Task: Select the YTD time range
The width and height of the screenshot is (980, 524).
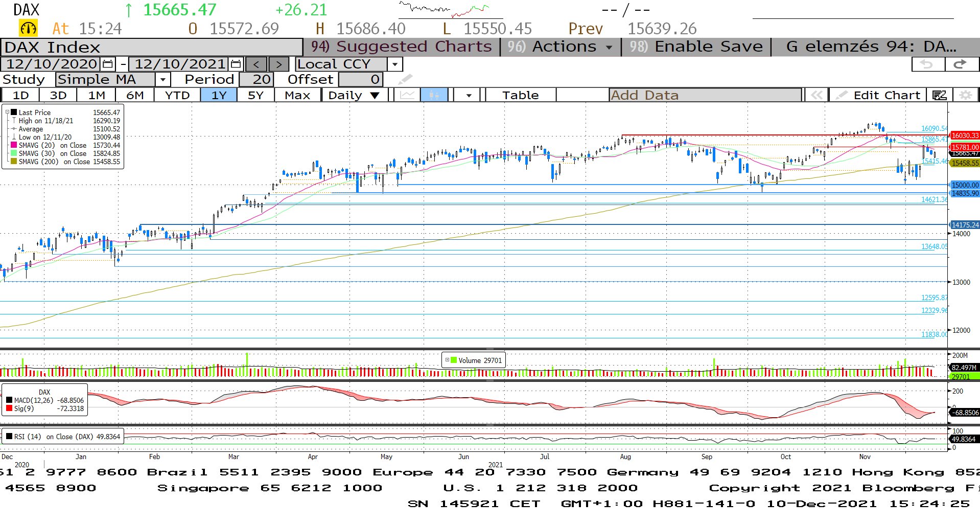Action: click(177, 95)
